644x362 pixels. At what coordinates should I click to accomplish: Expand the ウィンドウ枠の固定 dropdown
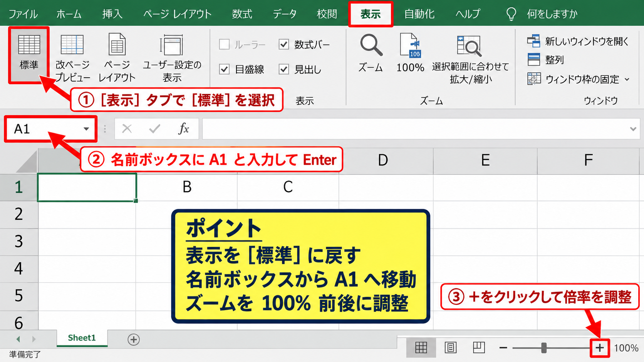tap(627, 79)
